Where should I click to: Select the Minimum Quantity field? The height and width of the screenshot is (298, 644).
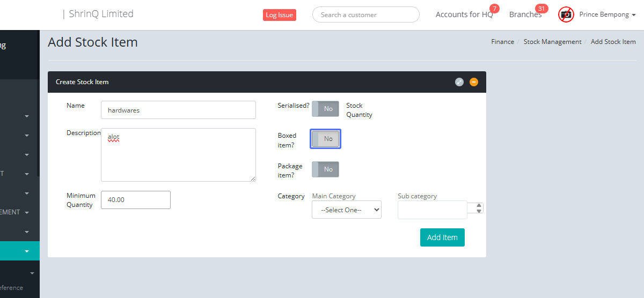136,200
